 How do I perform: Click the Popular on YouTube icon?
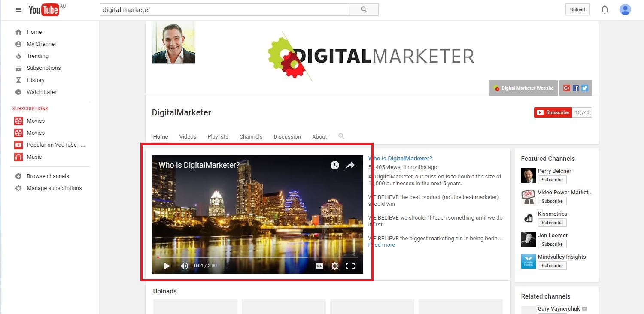point(18,145)
